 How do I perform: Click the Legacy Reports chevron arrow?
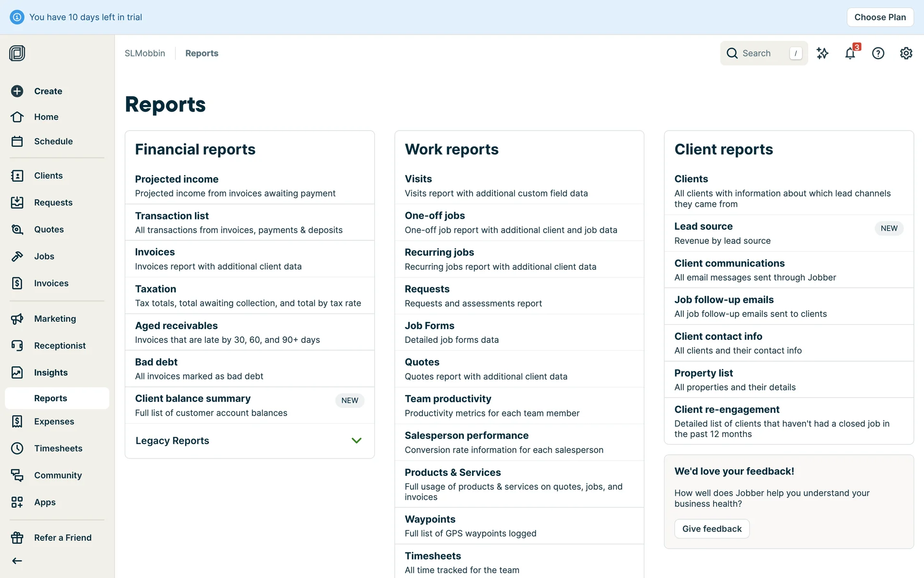[356, 441]
